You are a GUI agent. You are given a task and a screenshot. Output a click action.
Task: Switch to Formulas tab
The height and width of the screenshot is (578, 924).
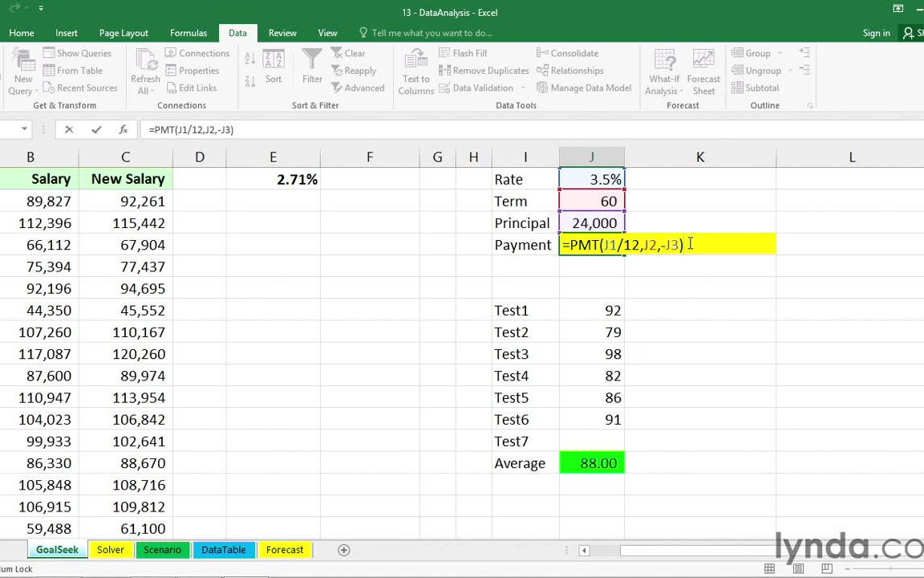click(x=188, y=33)
